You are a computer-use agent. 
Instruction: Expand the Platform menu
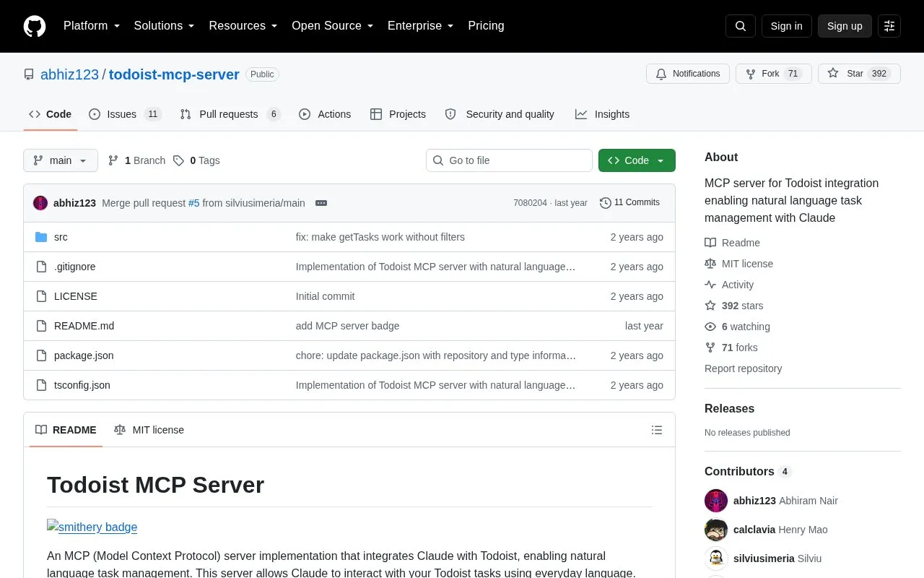pyautogui.click(x=92, y=26)
